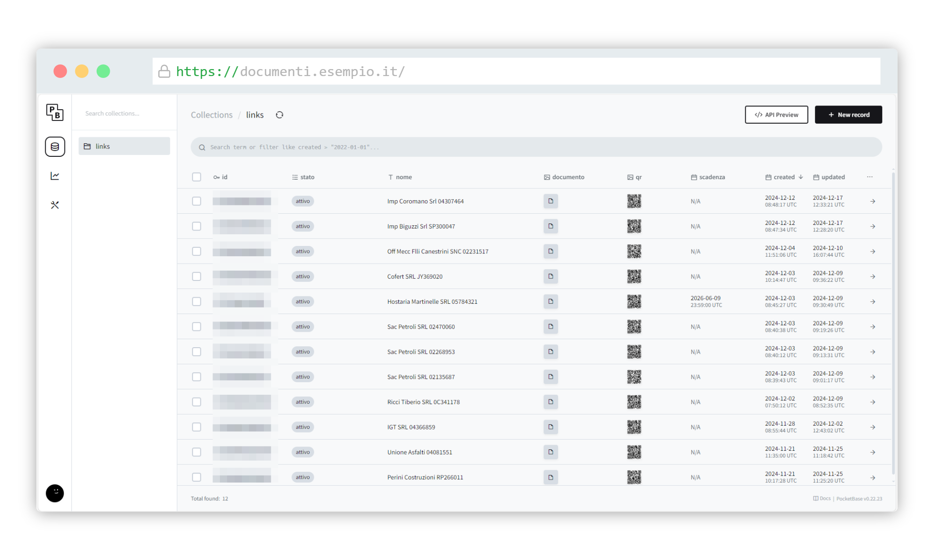Open row arrow for Sac Petroli SRL 02470060
This screenshot has height=560, width=934.
coord(872,327)
